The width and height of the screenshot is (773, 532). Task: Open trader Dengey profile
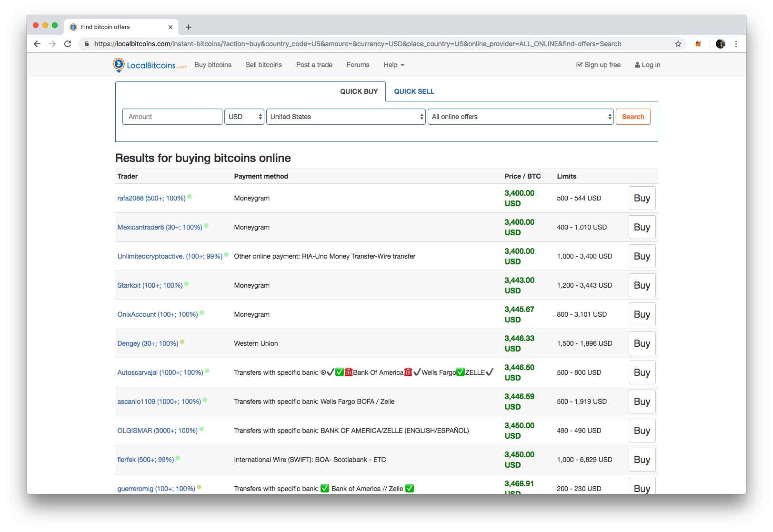148,343
